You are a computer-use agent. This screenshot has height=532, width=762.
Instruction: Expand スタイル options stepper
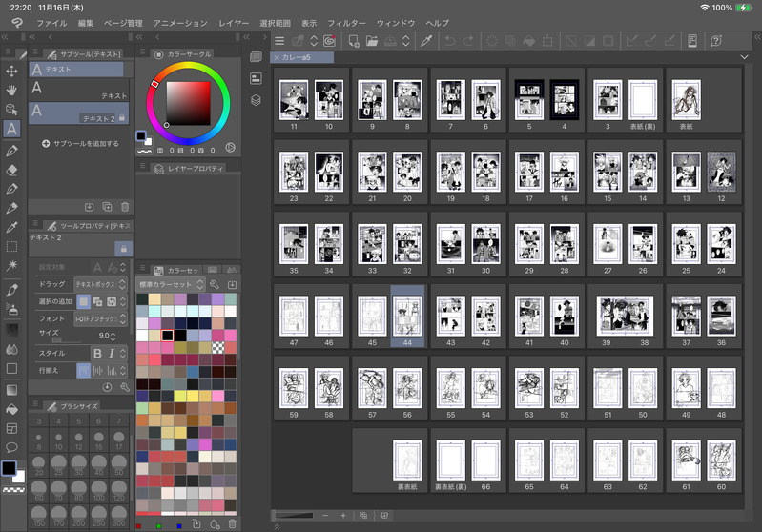pyautogui.click(x=123, y=353)
